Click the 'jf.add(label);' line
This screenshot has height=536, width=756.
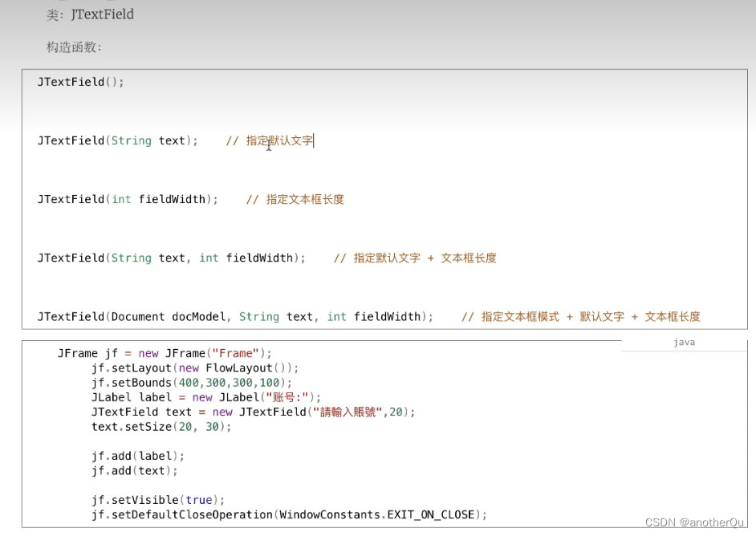138,456
